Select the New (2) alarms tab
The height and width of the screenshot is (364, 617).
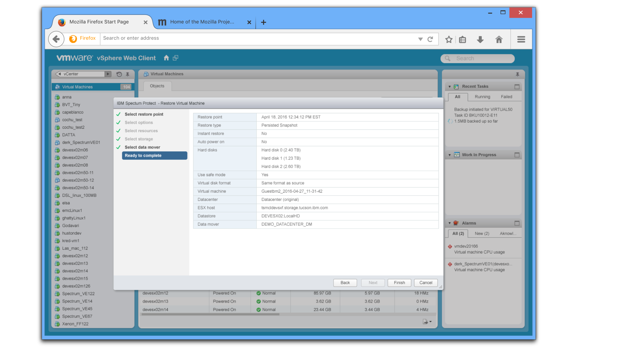click(482, 233)
